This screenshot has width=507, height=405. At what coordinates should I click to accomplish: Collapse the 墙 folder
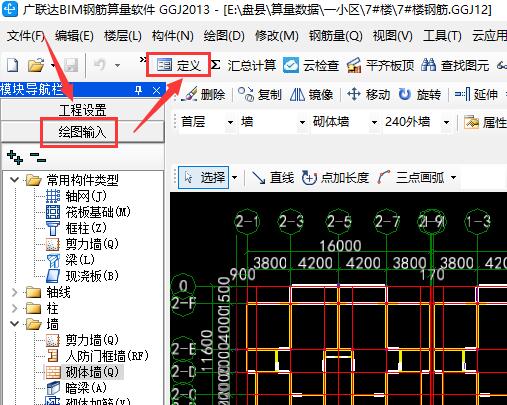[14, 323]
